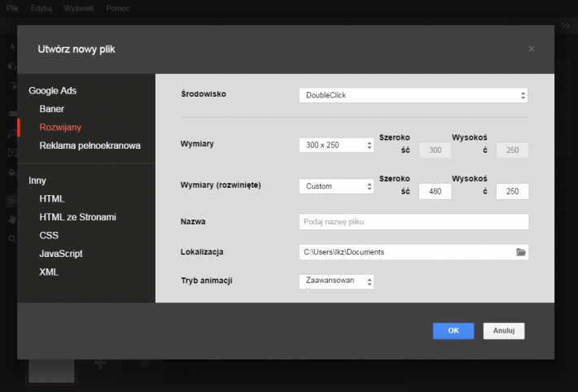Expand panels with the double chevron icon
This screenshot has width=578, height=392.
click(566, 26)
